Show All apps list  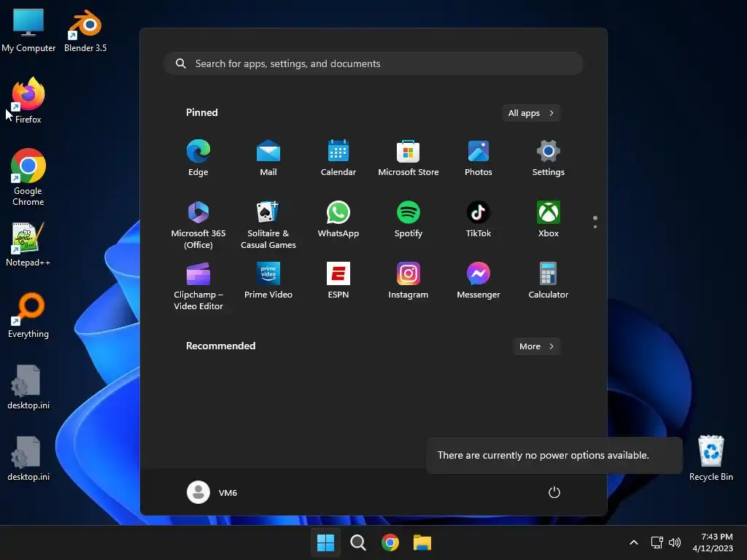[531, 113]
